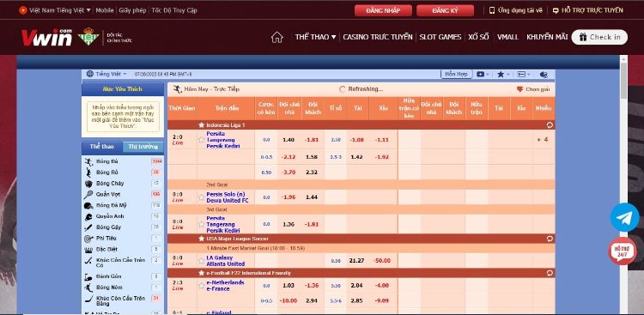Expand the THỂ THAO menu dropdown
This screenshot has height=315, width=644.
[315, 37]
